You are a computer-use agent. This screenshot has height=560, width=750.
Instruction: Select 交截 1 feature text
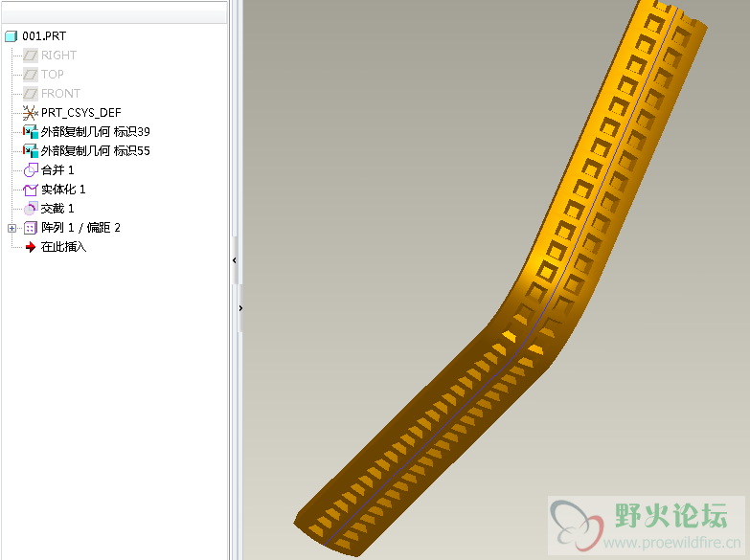pos(57,209)
